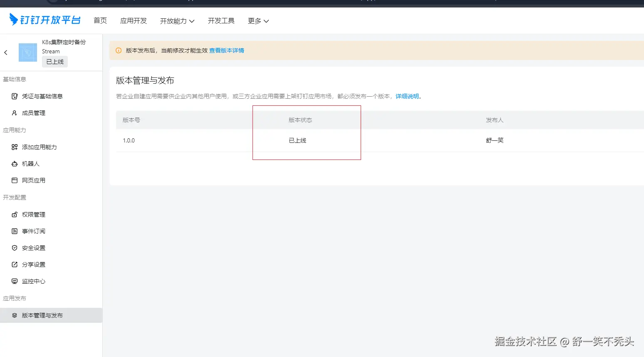
Task: Click the 分享设置 share icon
Action: click(15, 265)
